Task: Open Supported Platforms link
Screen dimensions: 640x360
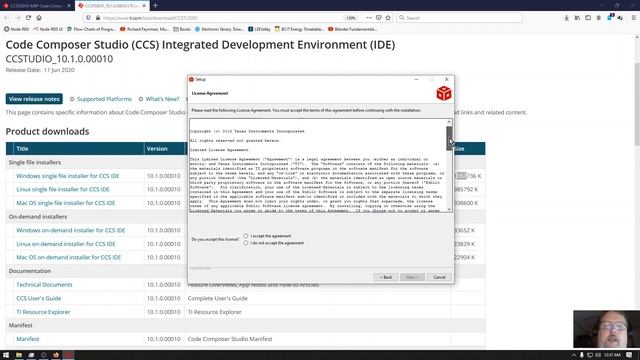Action: click(x=104, y=99)
